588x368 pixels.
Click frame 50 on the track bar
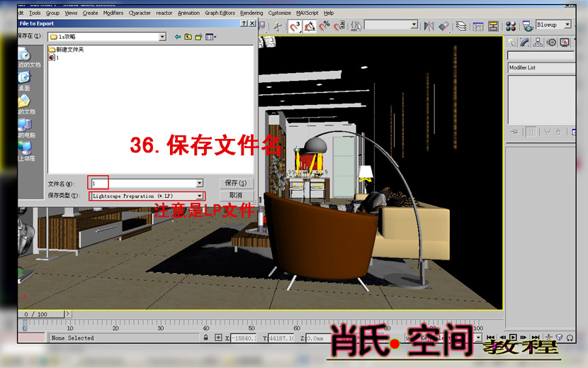(251, 325)
